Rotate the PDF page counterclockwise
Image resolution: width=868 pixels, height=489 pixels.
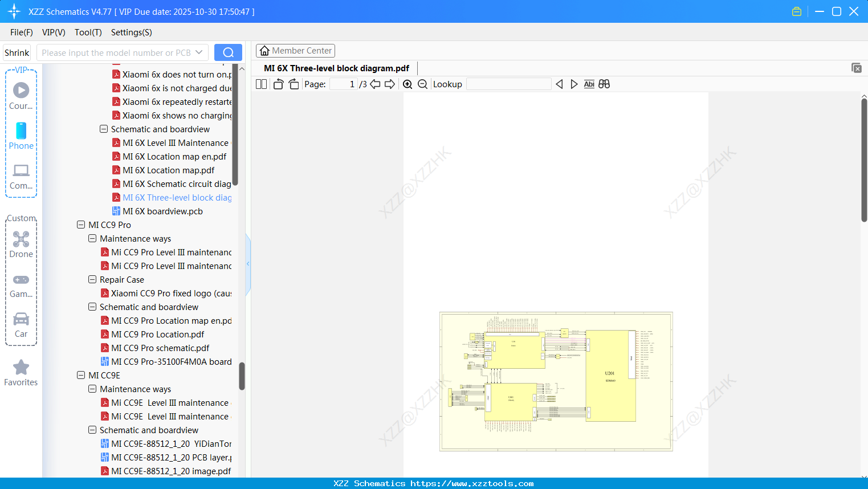tap(278, 84)
